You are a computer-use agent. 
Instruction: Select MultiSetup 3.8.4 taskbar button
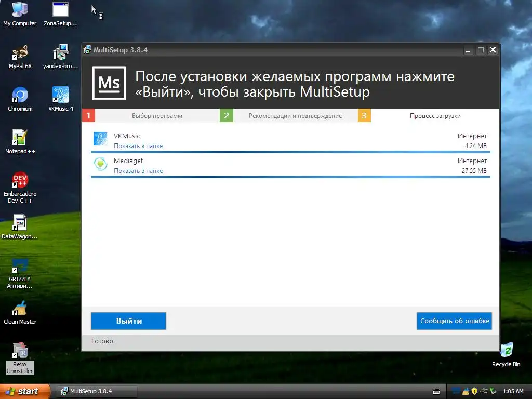tap(96, 391)
